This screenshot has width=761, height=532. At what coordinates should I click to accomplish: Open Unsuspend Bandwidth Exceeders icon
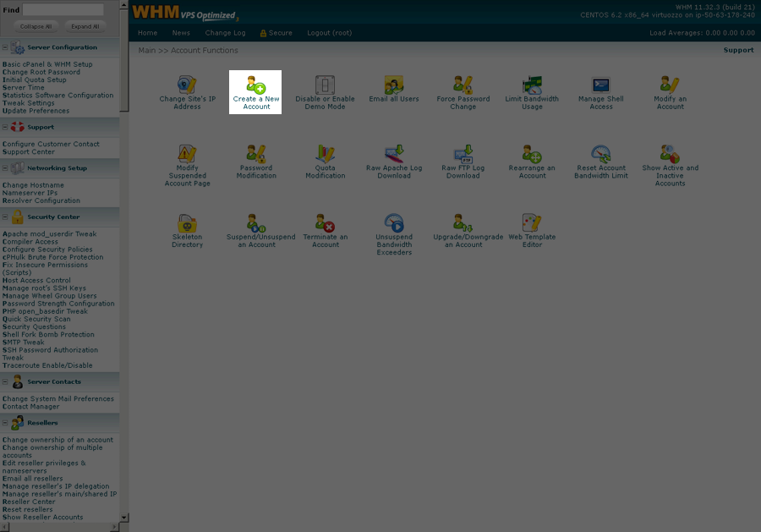click(393, 222)
